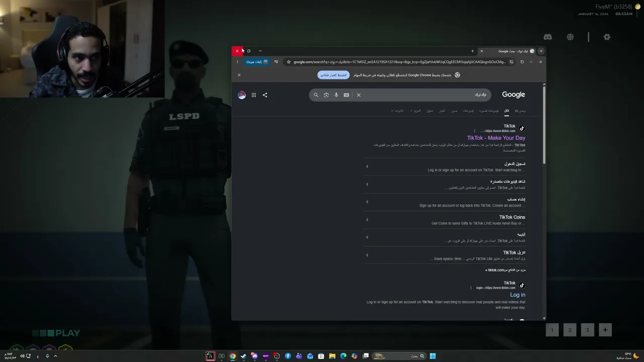The width and height of the screenshot is (644, 362).
Task: Expand the TikTok Coins sitelink chevron
Action: (367, 220)
